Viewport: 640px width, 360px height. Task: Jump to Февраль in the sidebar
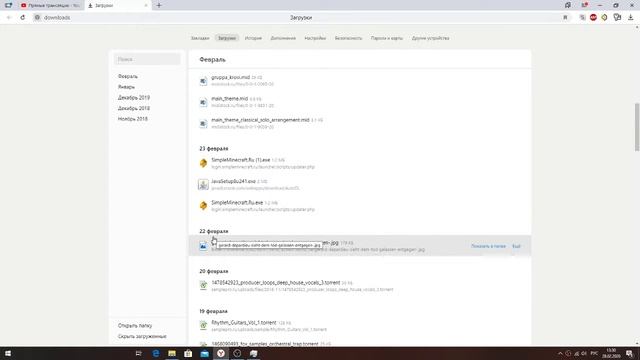pos(128,76)
